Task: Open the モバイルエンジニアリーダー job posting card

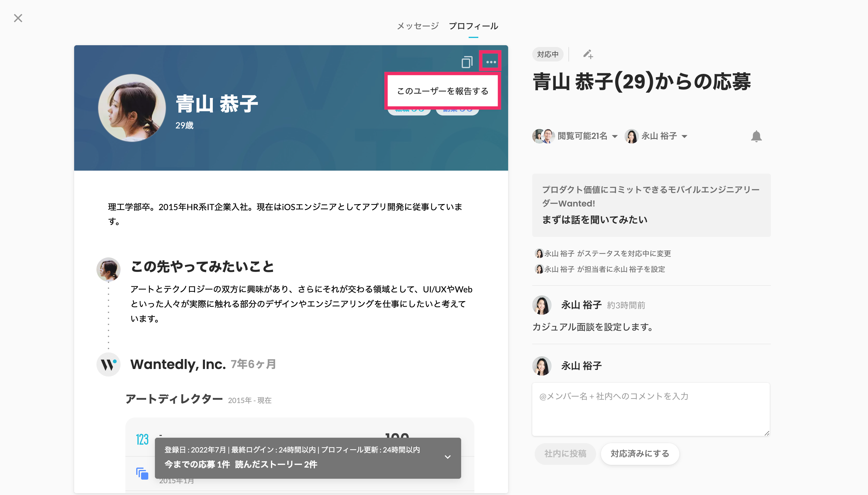Action: pos(651,205)
